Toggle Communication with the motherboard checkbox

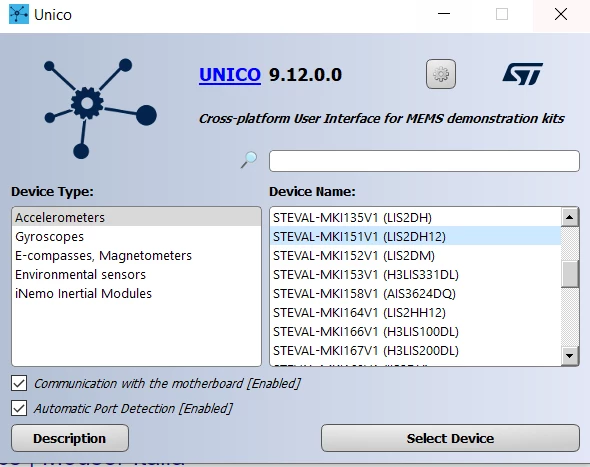coord(19,383)
